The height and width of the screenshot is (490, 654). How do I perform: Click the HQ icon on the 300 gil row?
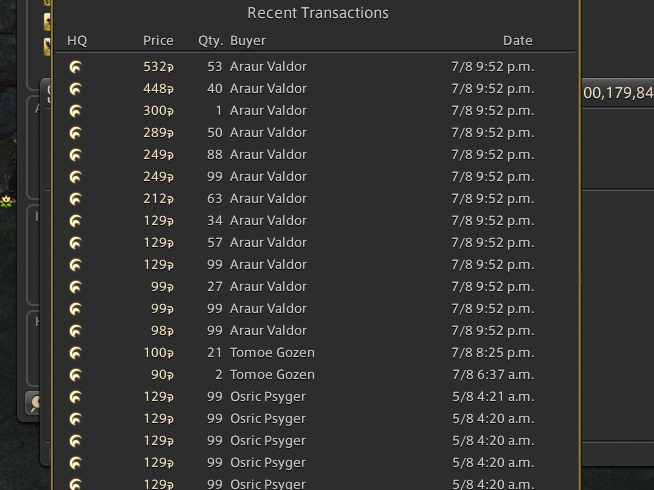[x=75, y=111]
